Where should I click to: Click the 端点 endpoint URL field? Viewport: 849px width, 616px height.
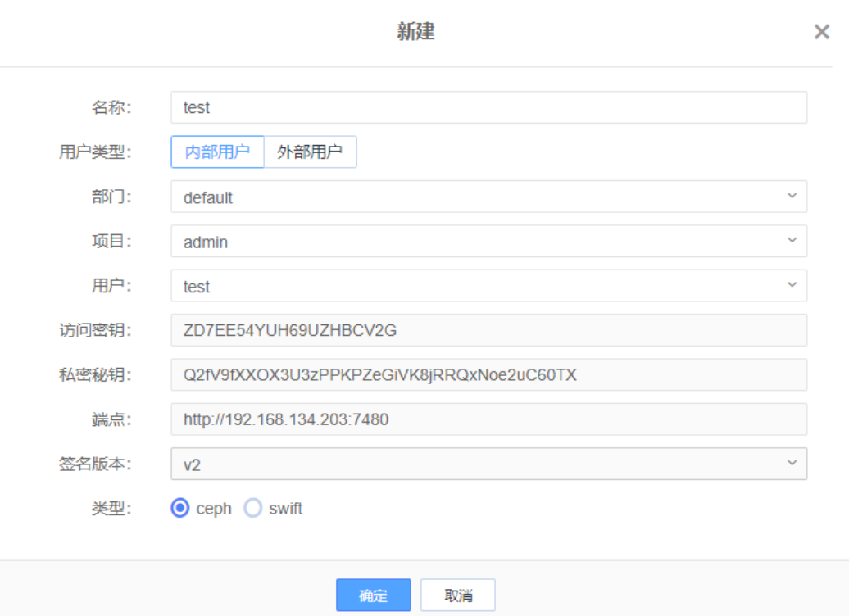pos(489,419)
